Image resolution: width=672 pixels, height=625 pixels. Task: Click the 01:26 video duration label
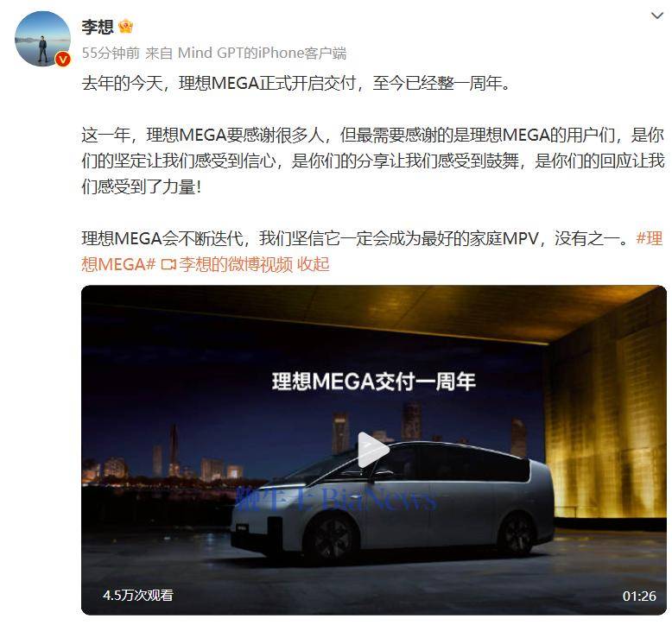pyautogui.click(x=639, y=596)
